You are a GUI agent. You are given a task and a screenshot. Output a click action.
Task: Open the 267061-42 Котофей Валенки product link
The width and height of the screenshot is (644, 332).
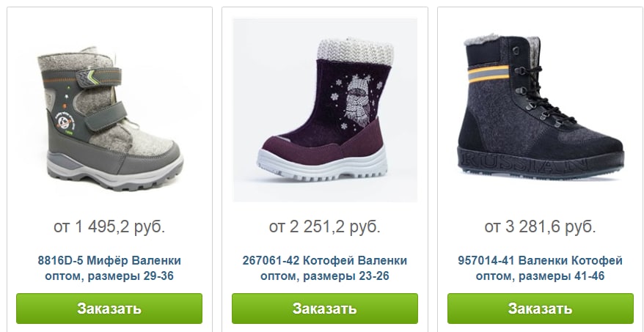[x=325, y=268]
